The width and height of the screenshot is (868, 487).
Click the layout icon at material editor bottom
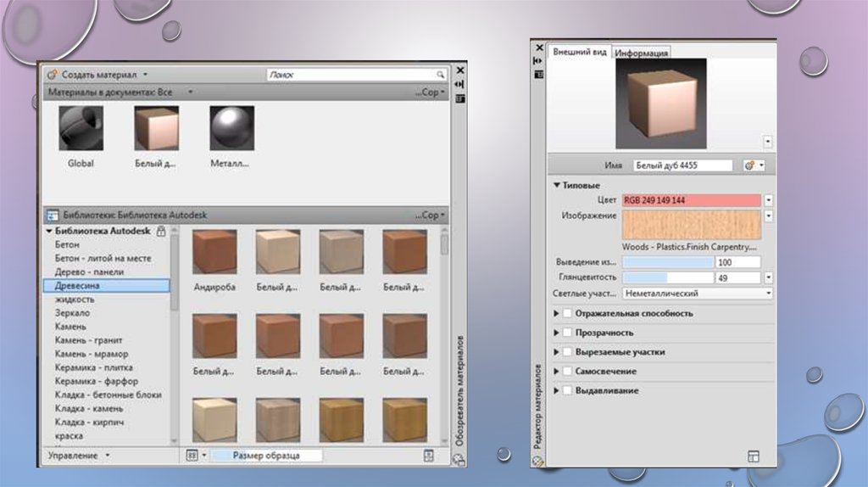tap(753, 456)
